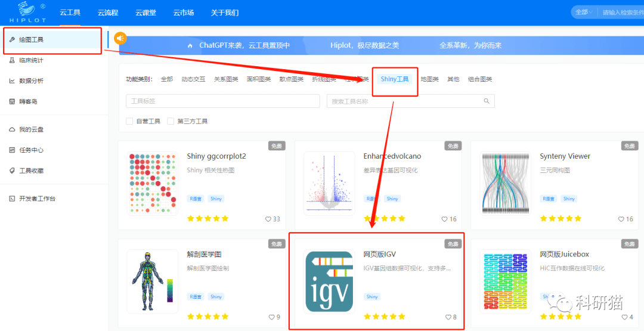This screenshot has width=644, height=331.
Task: Click the heart icon on Enhancedvolcano card
Action: coord(445,219)
